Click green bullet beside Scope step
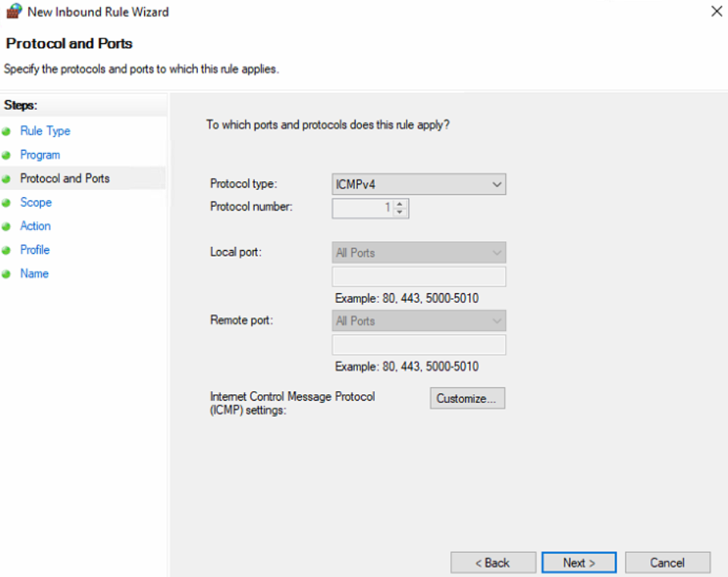 pos(6,203)
